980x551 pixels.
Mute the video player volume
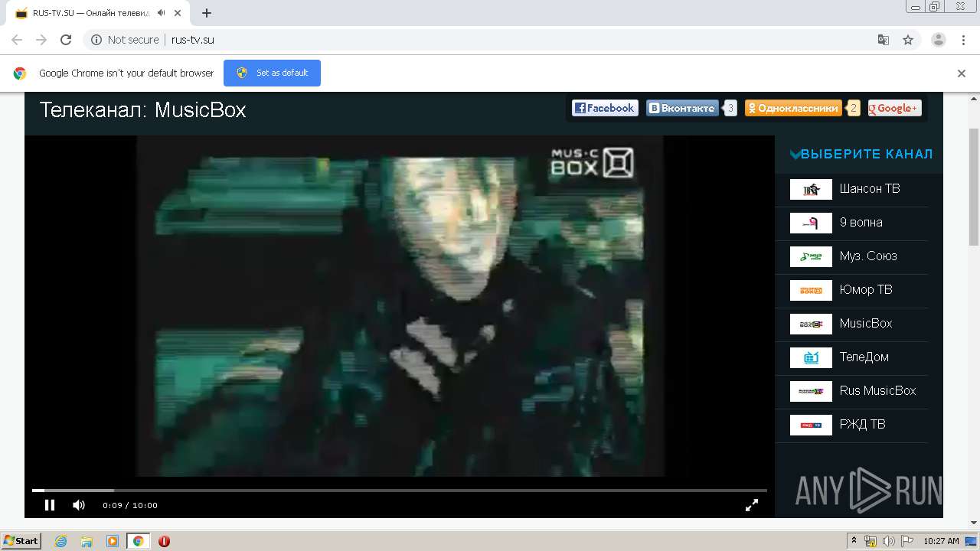pyautogui.click(x=79, y=505)
